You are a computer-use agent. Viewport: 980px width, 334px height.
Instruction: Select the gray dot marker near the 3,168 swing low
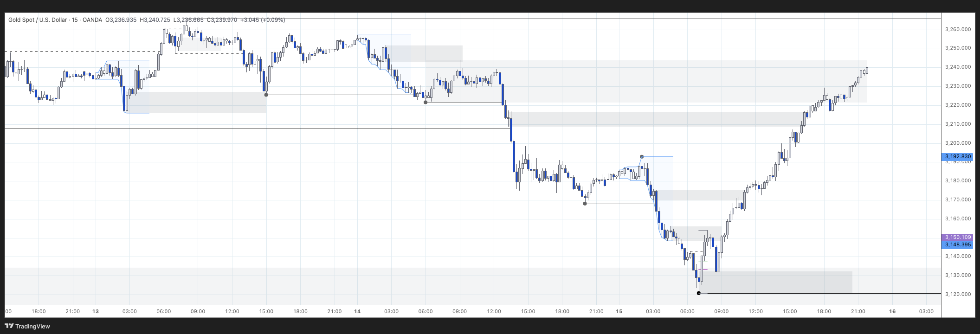click(x=585, y=204)
